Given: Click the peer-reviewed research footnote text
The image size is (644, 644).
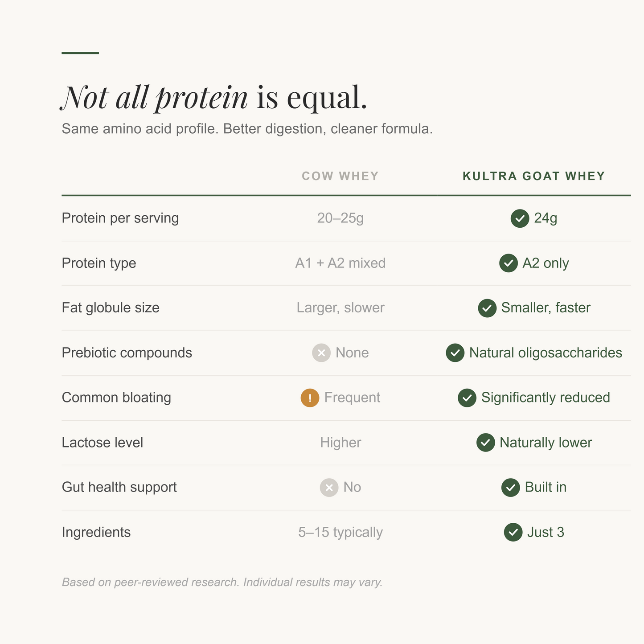Looking at the screenshot, I should (x=222, y=582).
